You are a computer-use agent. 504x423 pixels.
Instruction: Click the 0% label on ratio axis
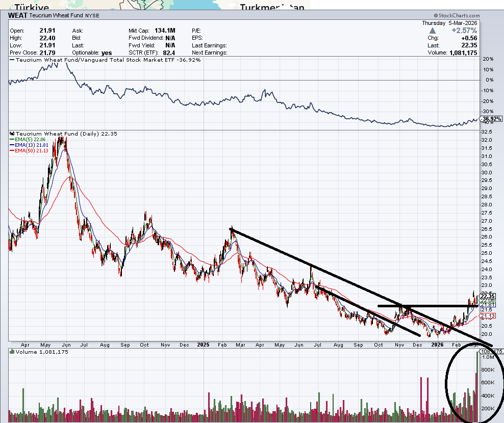coord(490,80)
